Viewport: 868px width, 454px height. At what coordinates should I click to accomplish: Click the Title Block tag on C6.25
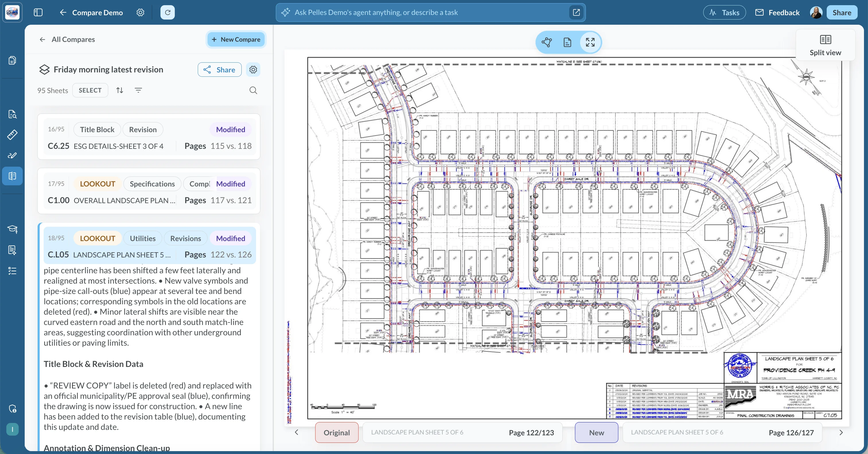[x=97, y=130]
